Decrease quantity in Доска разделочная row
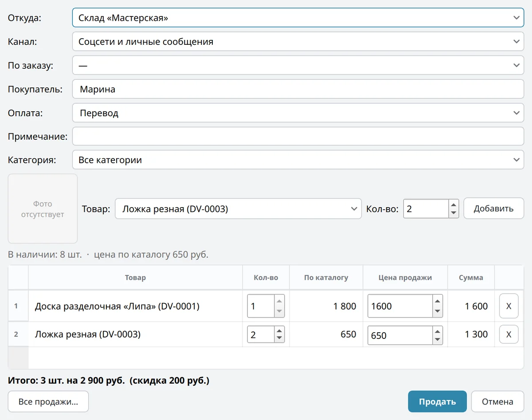Image resolution: width=532 pixels, height=420 pixels. pyautogui.click(x=279, y=311)
